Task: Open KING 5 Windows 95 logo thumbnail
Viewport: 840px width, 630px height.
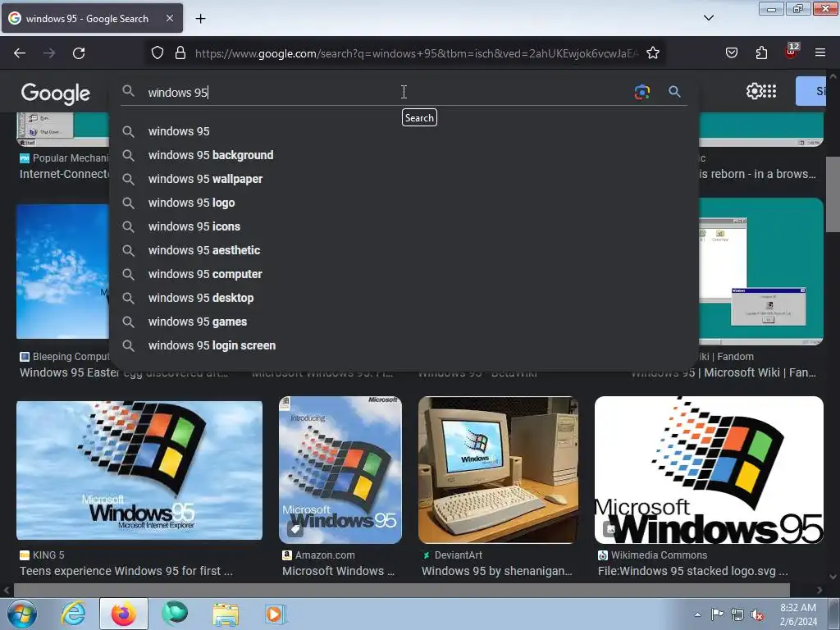Action: [x=139, y=470]
